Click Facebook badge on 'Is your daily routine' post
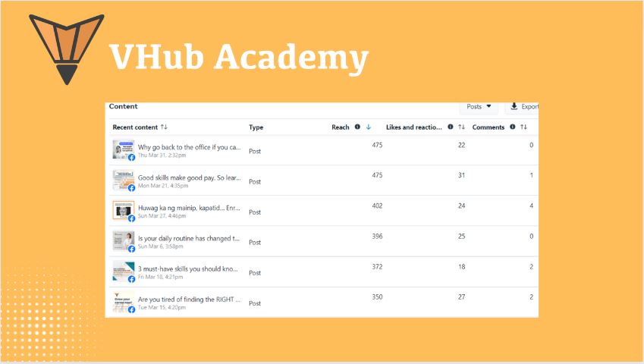 pyautogui.click(x=131, y=249)
